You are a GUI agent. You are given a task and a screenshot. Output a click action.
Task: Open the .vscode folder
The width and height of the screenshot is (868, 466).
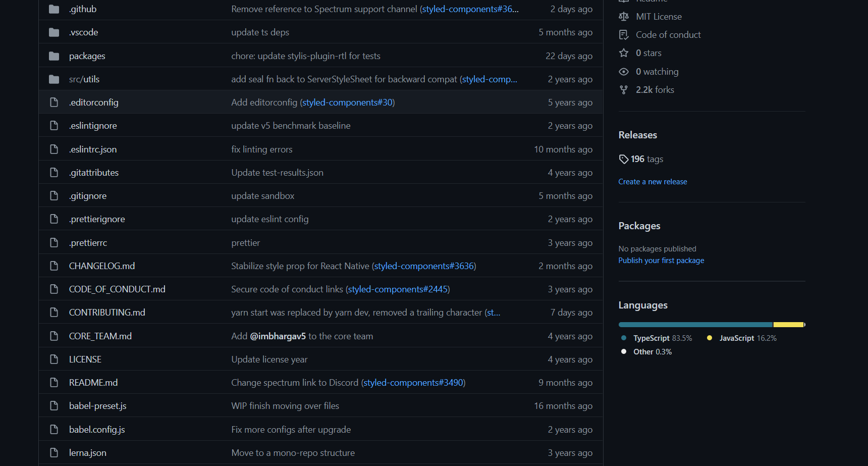pos(84,32)
